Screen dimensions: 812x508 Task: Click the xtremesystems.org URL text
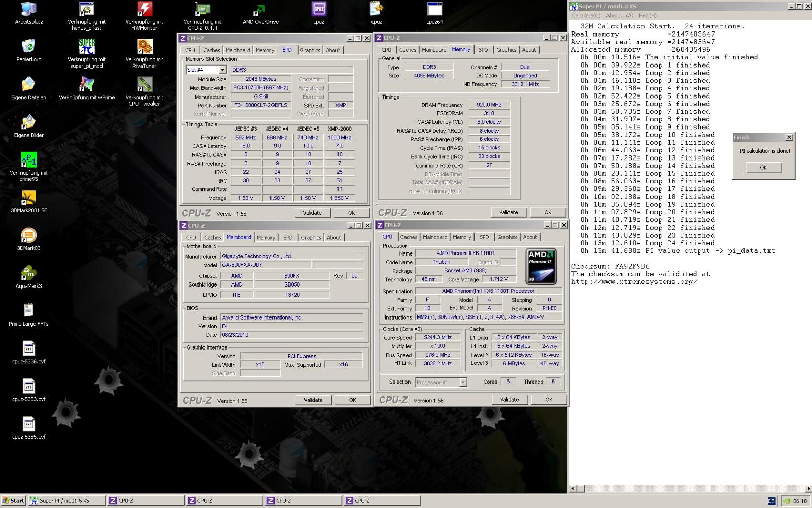[x=634, y=282]
